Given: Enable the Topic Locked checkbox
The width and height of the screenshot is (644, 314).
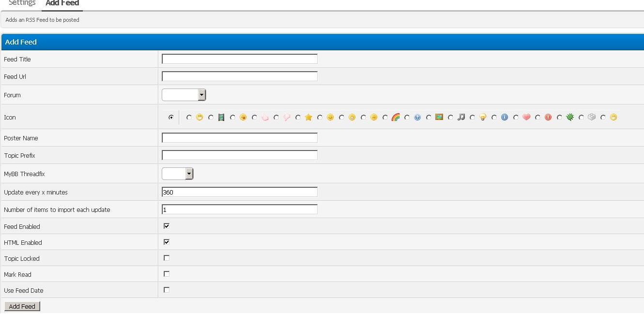Looking at the screenshot, I should point(167,258).
